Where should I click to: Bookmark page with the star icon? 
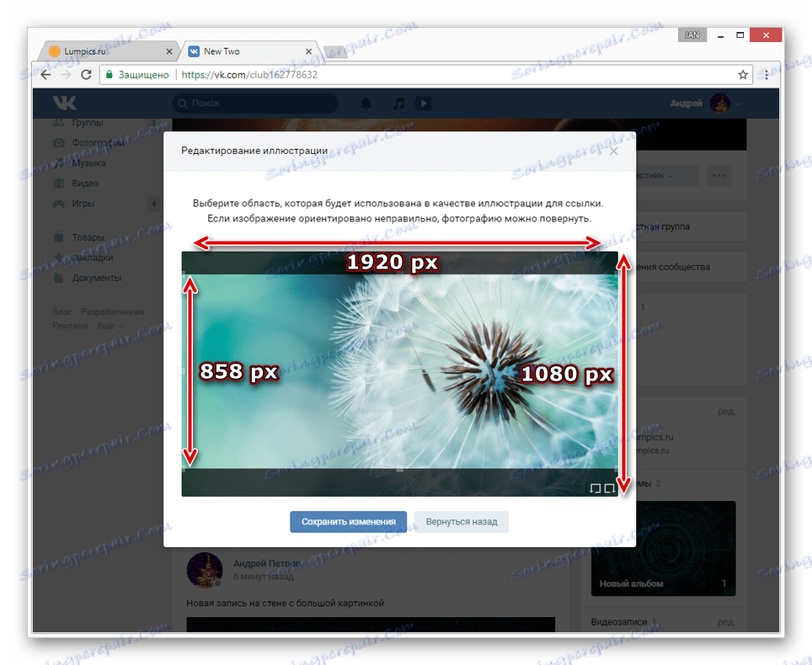coord(743,75)
